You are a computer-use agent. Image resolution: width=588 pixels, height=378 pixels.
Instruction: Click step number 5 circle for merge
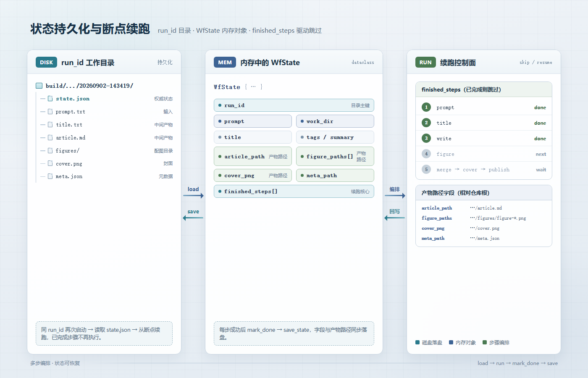tap(426, 169)
